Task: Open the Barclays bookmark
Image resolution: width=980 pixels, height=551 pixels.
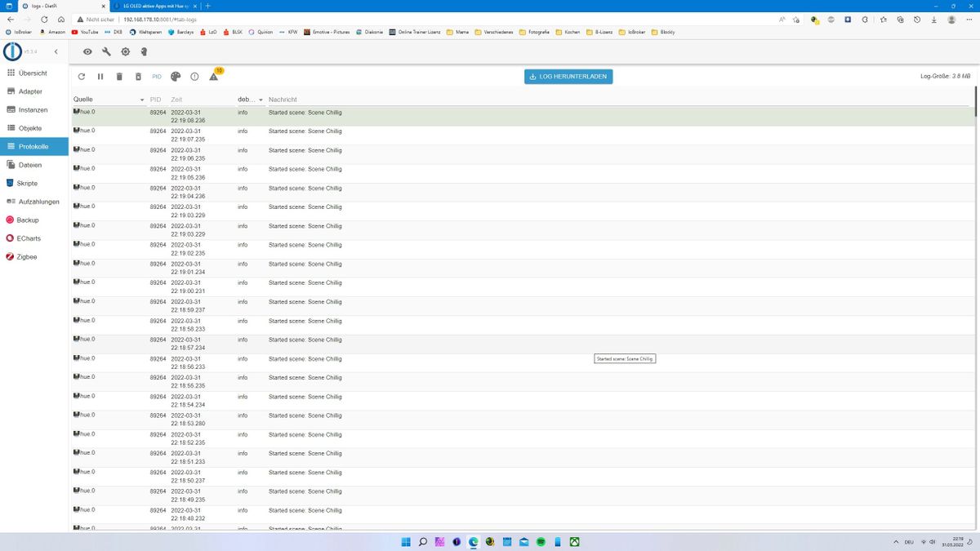Action: (181, 32)
